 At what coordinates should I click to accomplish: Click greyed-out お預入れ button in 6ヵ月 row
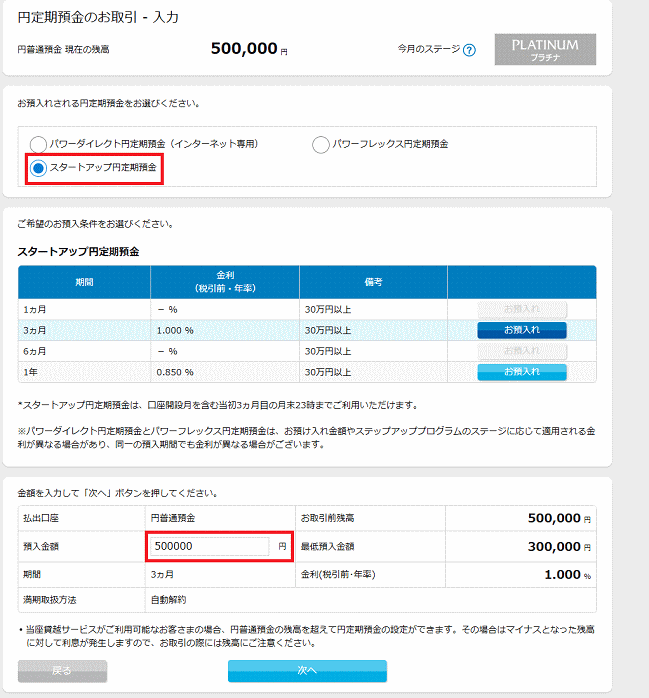coord(521,351)
